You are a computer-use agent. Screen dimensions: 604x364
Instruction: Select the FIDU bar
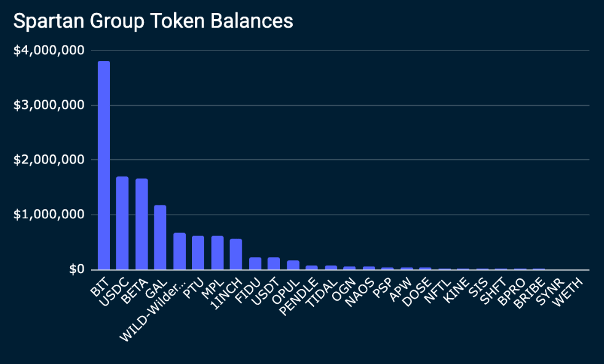255,263
